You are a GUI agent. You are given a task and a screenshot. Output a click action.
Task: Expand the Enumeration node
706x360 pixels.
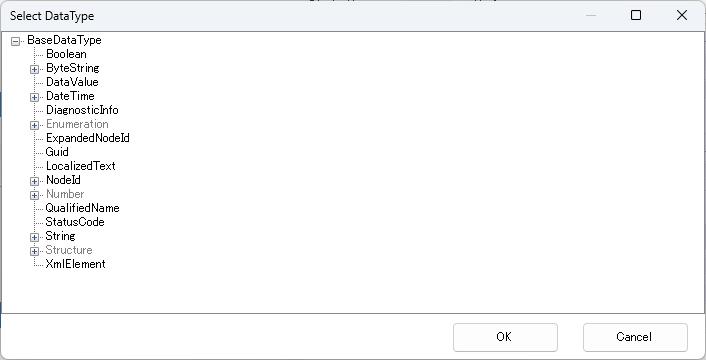(34, 125)
